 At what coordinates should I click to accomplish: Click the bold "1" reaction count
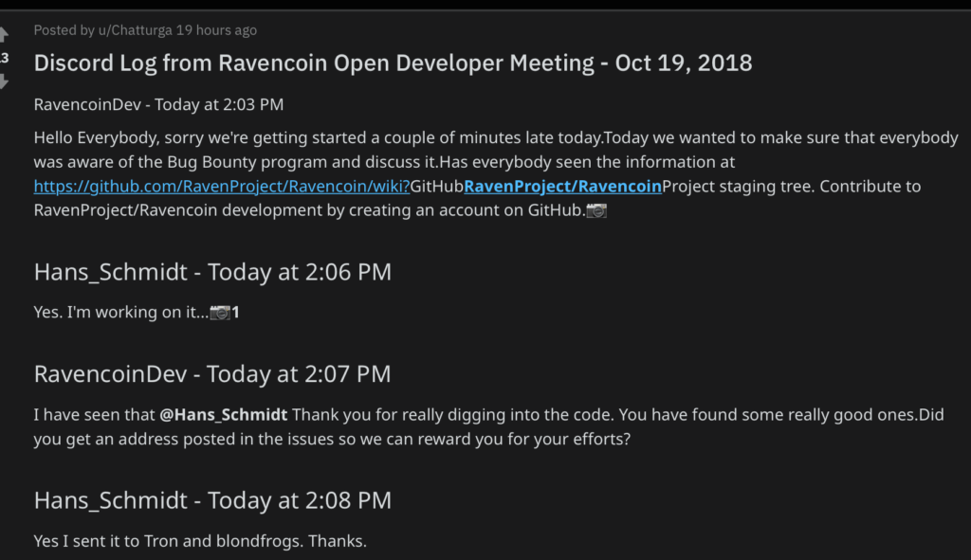235,313
